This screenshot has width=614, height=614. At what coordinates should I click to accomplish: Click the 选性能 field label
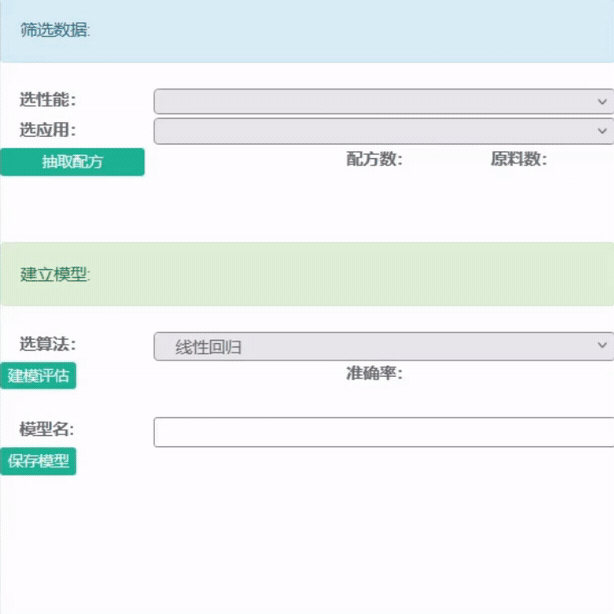pyautogui.click(x=47, y=100)
